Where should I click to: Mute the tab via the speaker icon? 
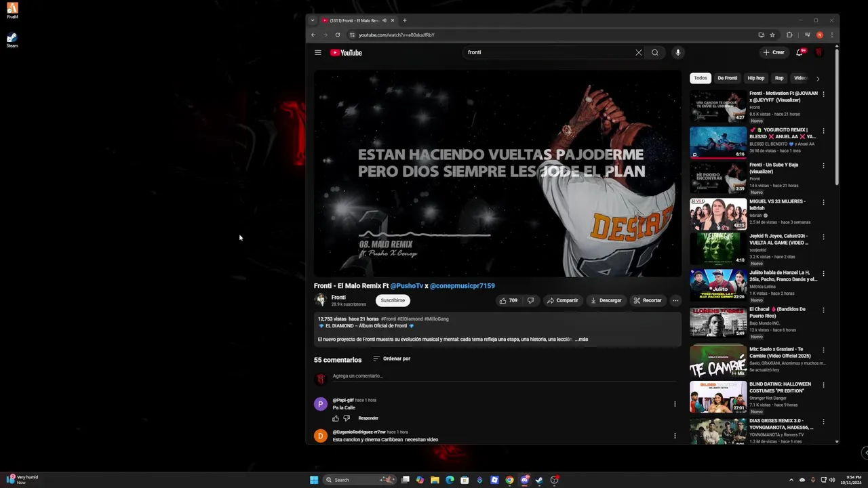point(384,20)
